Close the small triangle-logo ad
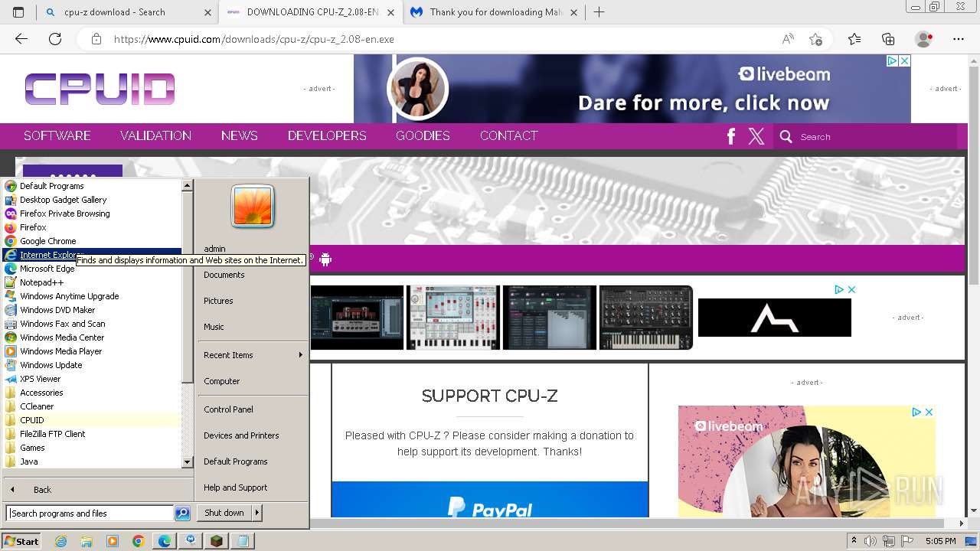This screenshot has width=980, height=551. (851, 289)
